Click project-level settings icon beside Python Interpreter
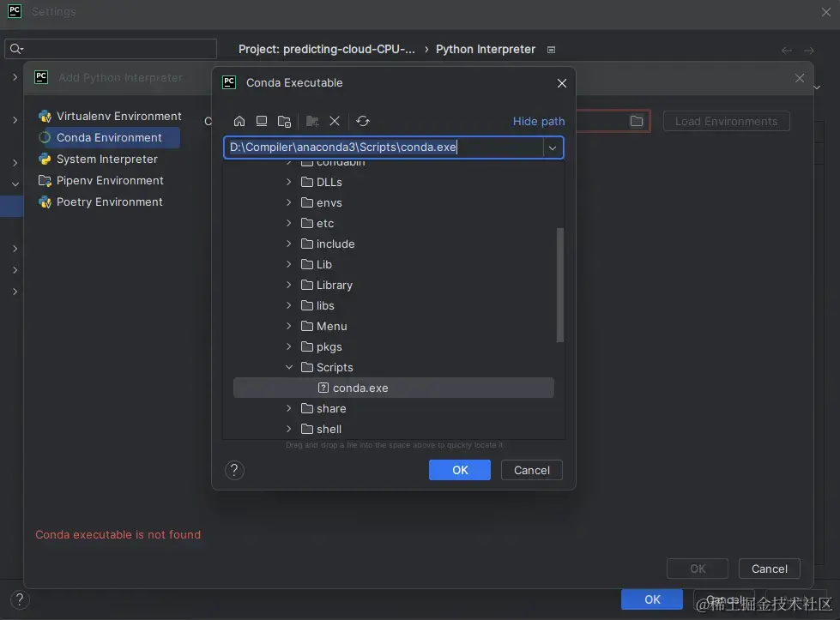The width and height of the screenshot is (840, 620). click(551, 50)
